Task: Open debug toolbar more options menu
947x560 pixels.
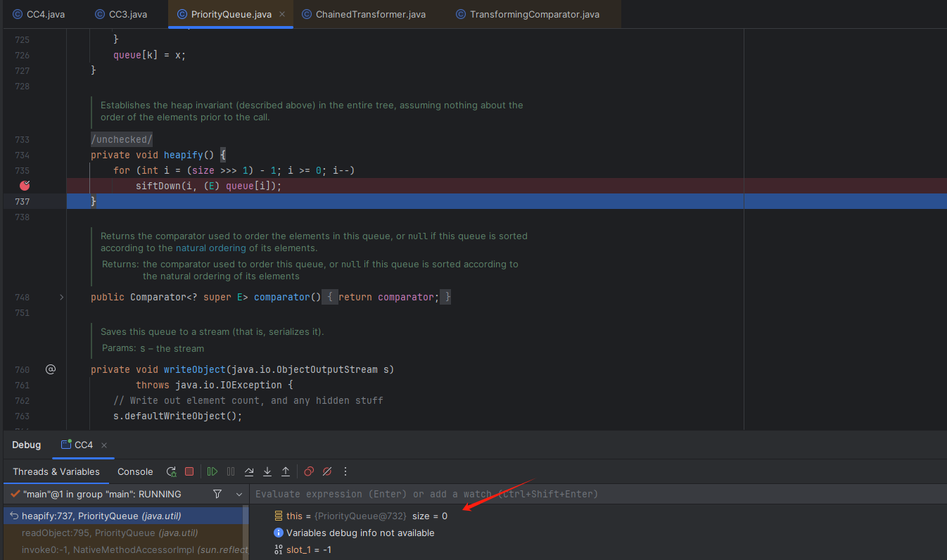Action: coord(345,471)
